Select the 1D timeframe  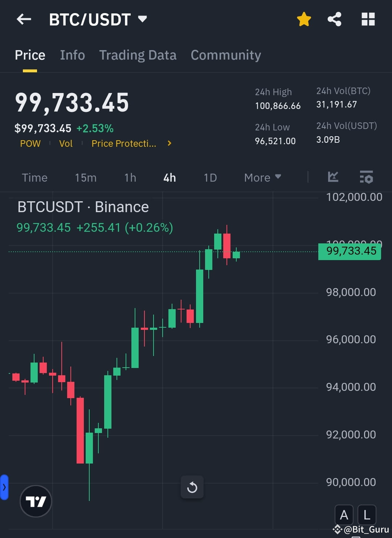point(209,177)
